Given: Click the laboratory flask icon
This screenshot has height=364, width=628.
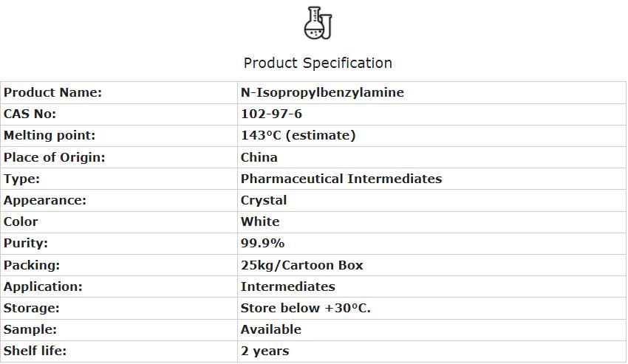Looking at the screenshot, I should [318, 23].
